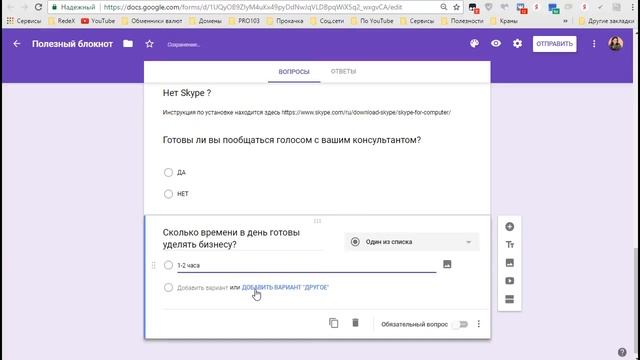Open the form's more options menu

(594, 44)
